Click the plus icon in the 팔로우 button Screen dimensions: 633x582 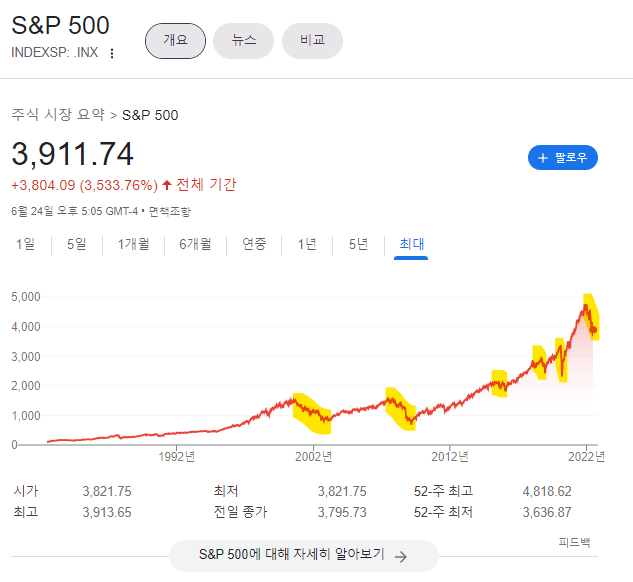pyautogui.click(x=543, y=158)
